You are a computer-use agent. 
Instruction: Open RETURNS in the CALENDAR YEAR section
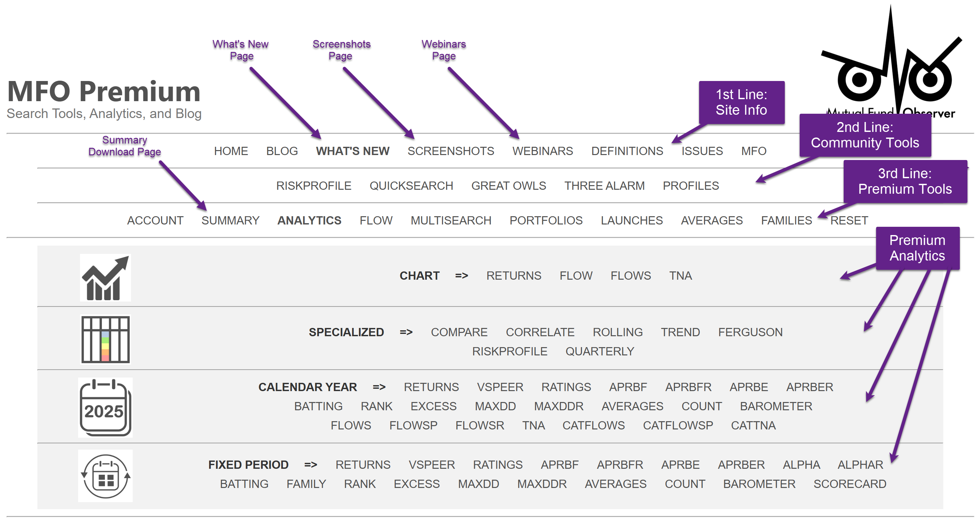coord(431,387)
